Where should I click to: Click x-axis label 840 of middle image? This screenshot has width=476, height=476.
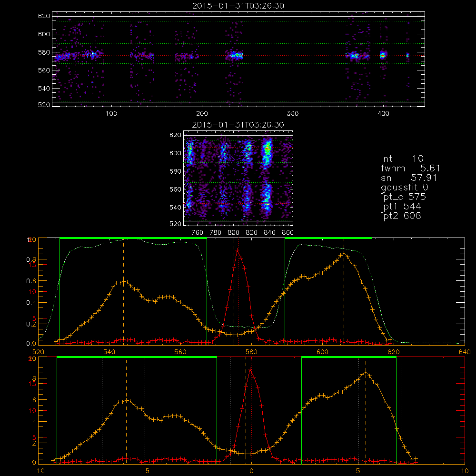pos(269,233)
